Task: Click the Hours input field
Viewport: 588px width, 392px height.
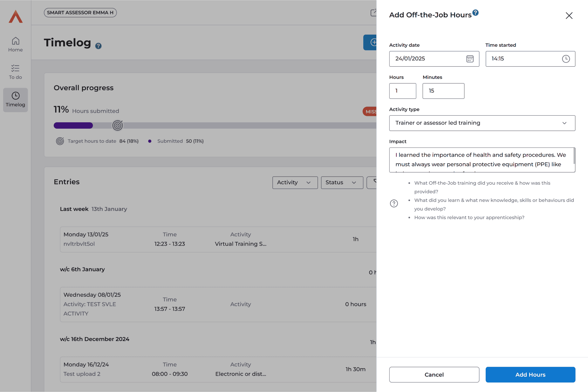Action: pyautogui.click(x=402, y=91)
